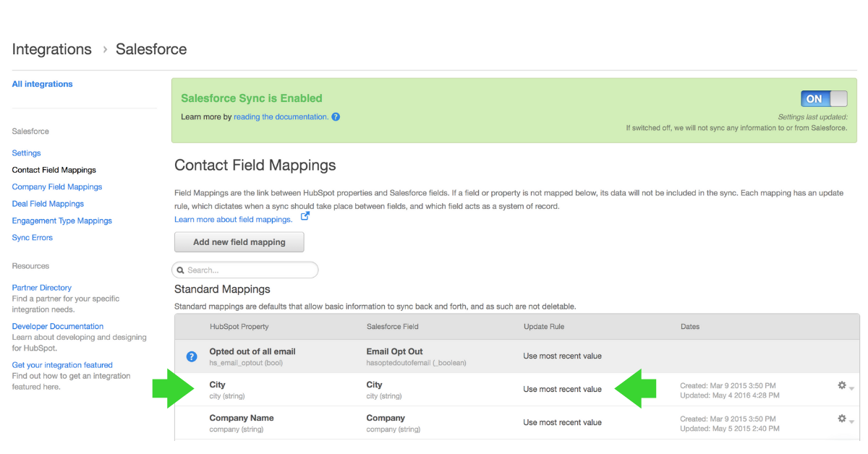Screen dimensions: 868x454
Task: Open Deal Field Mappings page
Action: click(48, 204)
